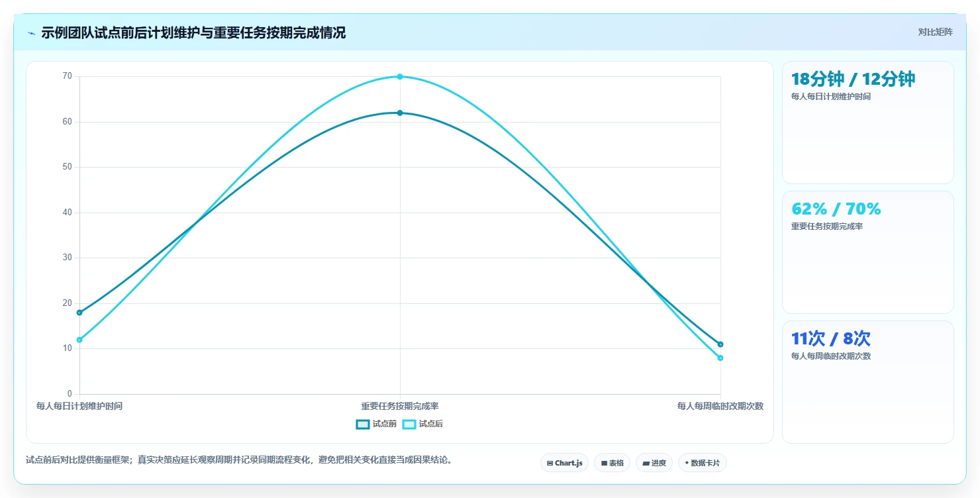
Task: Toggle 试点后 legend swatch
Action: click(409, 424)
